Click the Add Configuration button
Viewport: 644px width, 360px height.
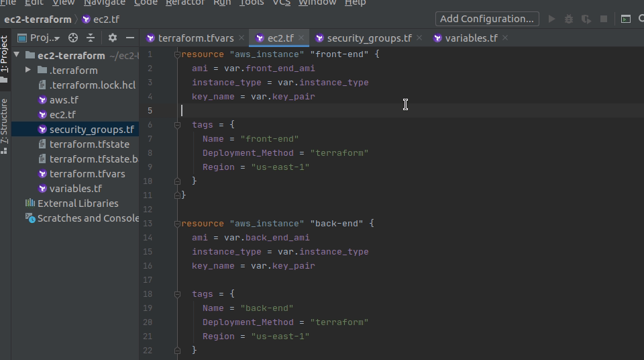click(x=487, y=19)
